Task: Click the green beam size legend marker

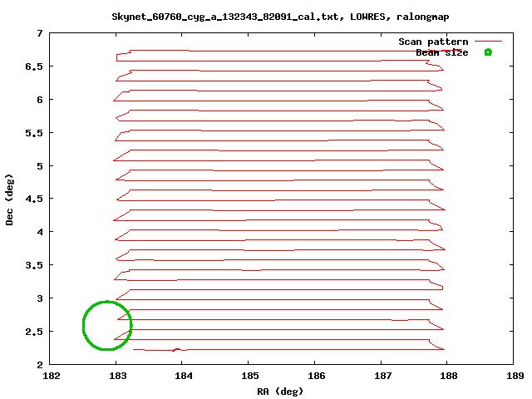Action: click(x=488, y=52)
